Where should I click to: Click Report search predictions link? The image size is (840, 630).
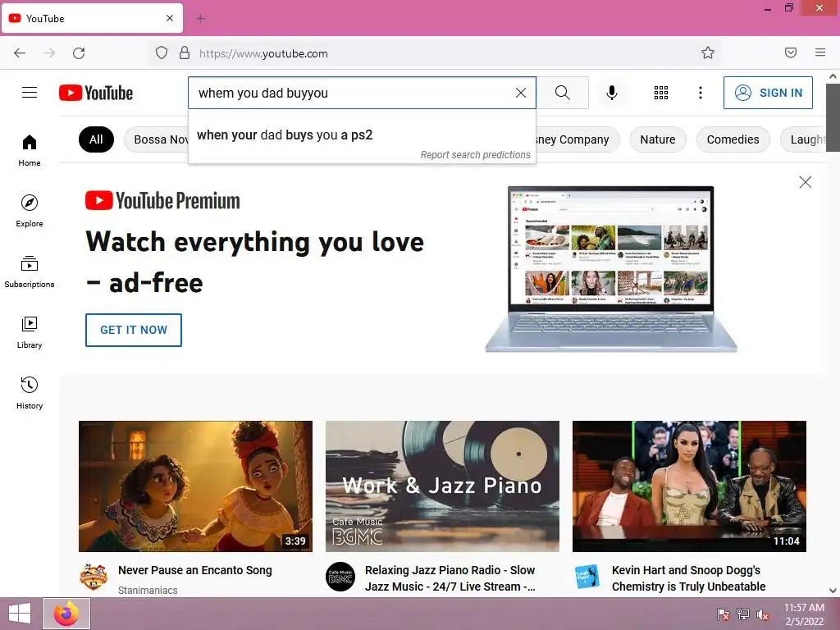click(475, 155)
